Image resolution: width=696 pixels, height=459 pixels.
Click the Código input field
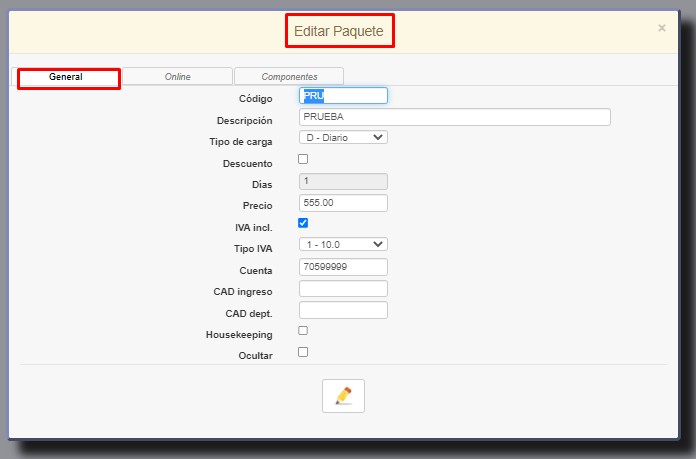343,96
